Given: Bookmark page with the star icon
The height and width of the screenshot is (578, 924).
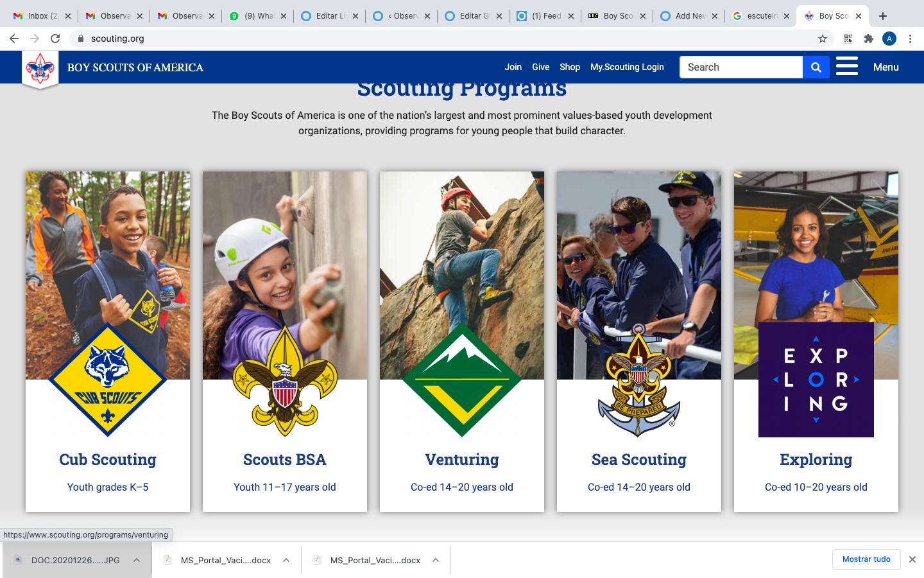Looking at the screenshot, I should pyautogui.click(x=823, y=39).
